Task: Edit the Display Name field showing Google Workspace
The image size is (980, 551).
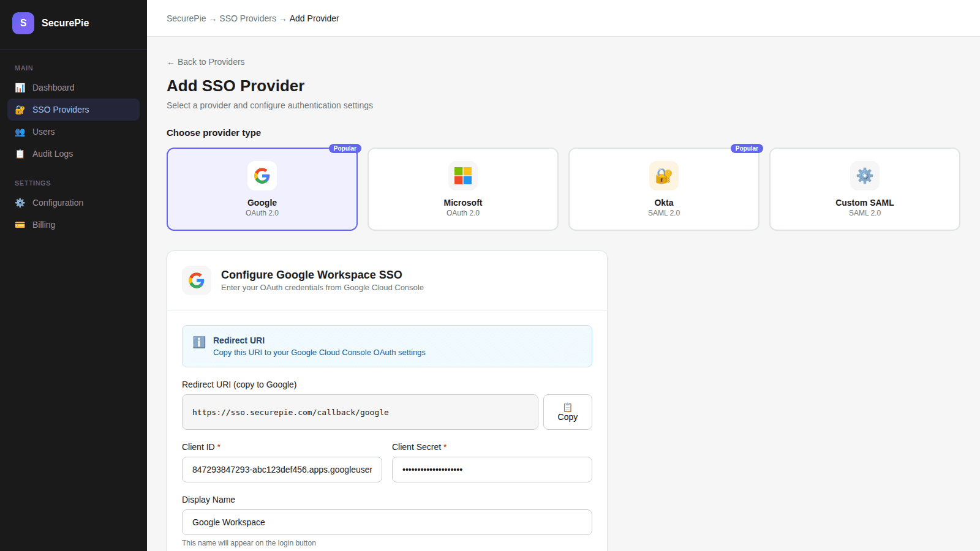Action: pyautogui.click(x=386, y=522)
